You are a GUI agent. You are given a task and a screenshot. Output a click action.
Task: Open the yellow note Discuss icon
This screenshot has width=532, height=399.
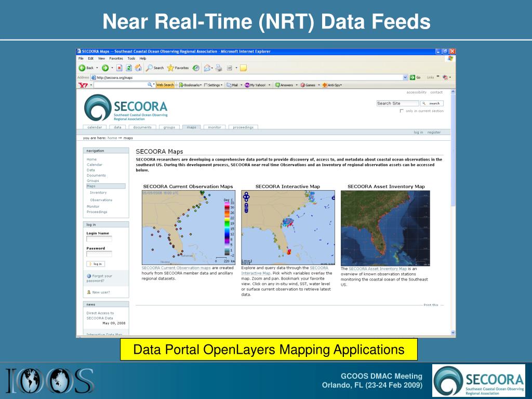coord(243,68)
